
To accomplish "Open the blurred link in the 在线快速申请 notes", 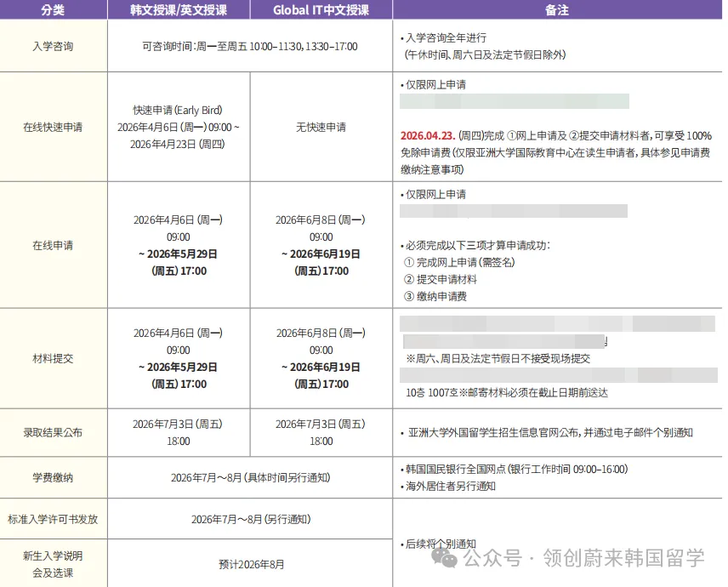I will 514,101.
